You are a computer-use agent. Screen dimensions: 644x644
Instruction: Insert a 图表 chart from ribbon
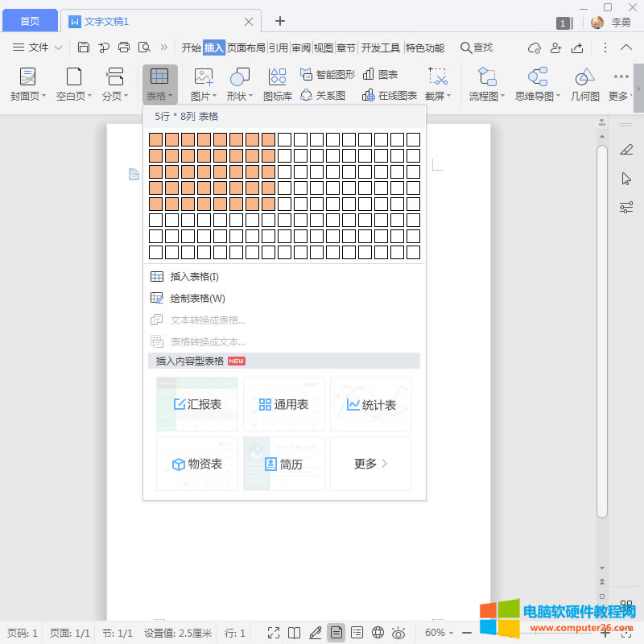(381, 74)
